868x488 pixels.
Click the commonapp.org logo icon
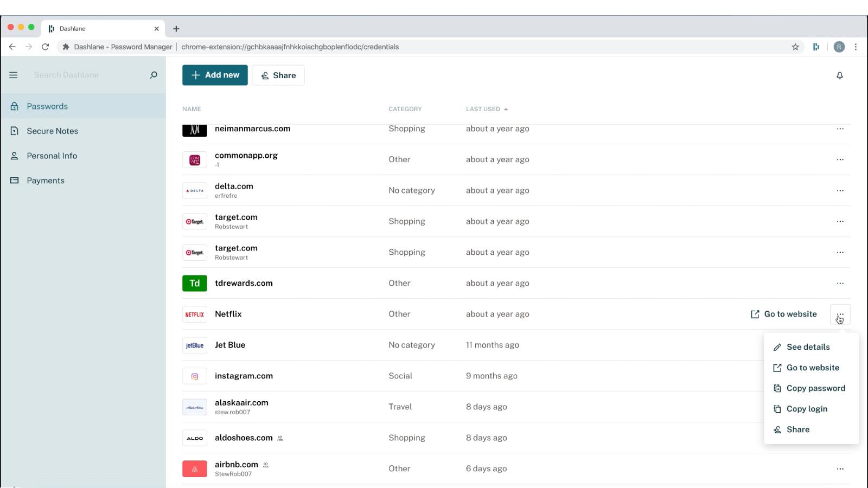(x=195, y=159)
